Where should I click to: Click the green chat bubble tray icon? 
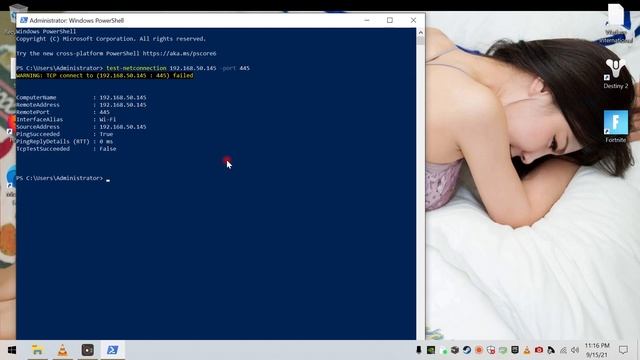[503, 350]
